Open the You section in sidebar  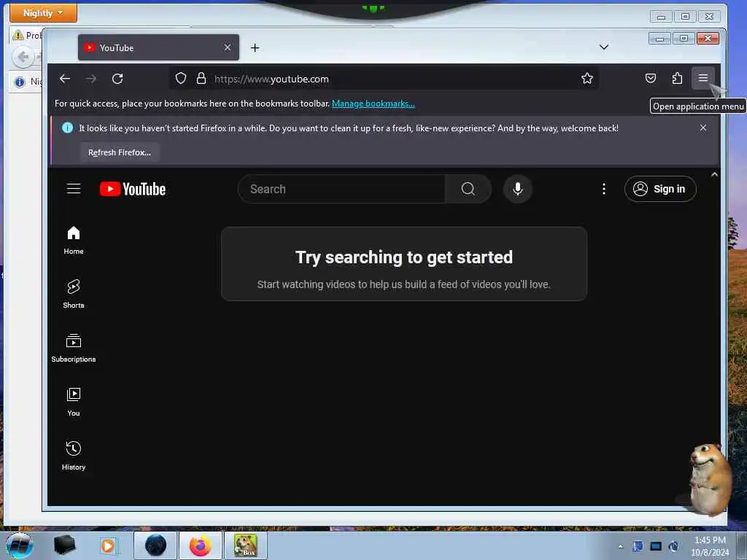pyautogui.click(x=74, y=402)
